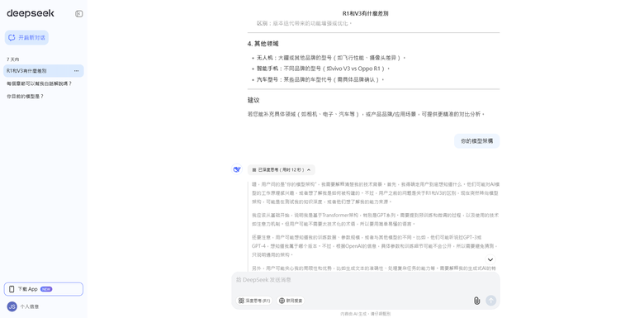Focus the 给 DeepSeek 发送消息 input box

(x=366, y=280)
